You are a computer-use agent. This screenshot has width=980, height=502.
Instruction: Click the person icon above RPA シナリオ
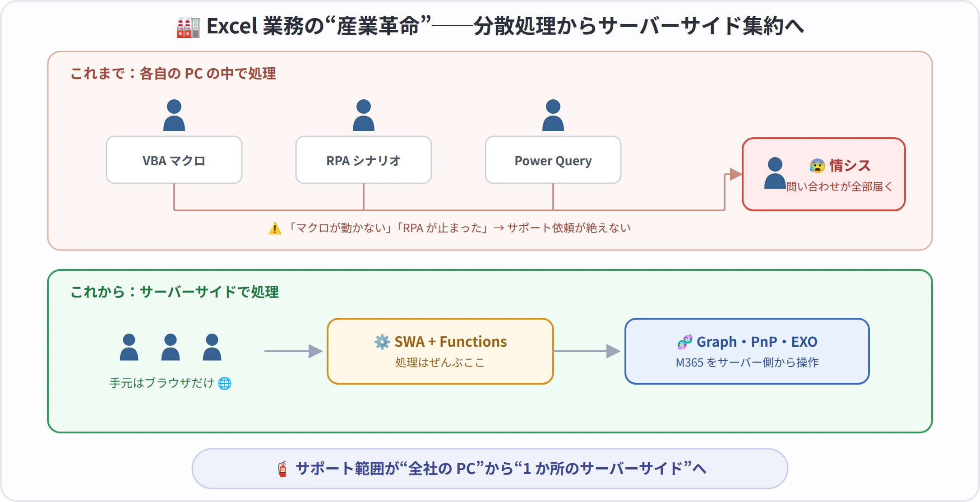(x=364, y=115)
